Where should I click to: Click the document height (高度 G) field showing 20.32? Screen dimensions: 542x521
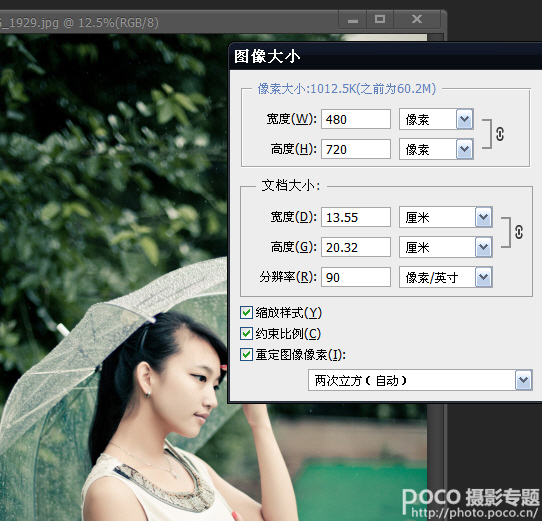pyautogui.click(x=356, y=247)
